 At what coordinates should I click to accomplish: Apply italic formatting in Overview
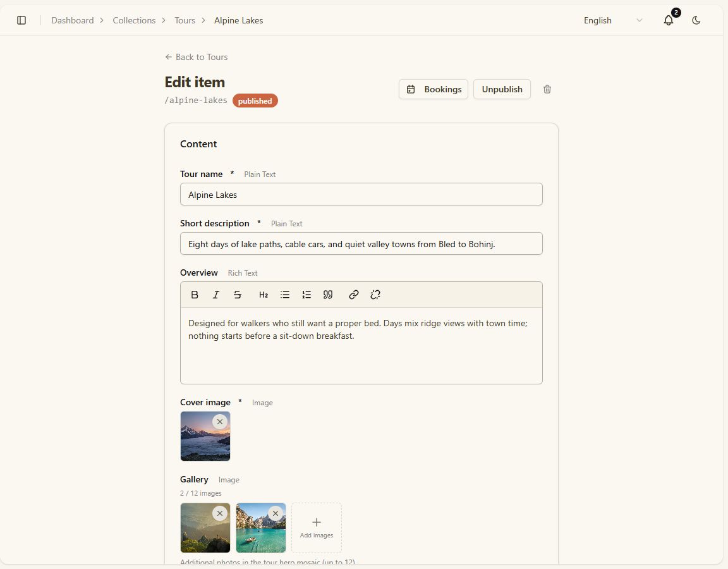216,295
